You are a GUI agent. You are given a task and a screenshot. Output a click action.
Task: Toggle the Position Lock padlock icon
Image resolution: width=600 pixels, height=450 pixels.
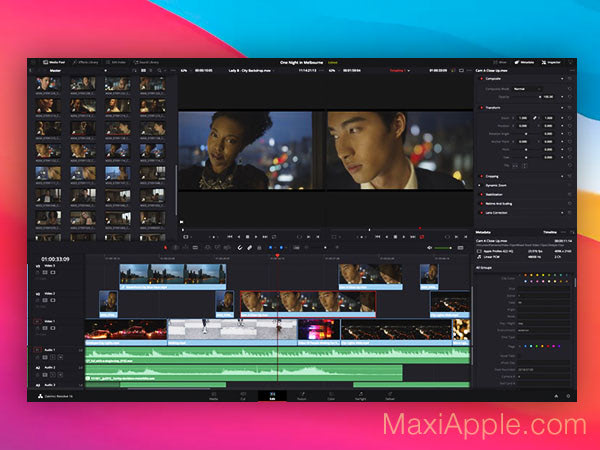coord(259,248)
